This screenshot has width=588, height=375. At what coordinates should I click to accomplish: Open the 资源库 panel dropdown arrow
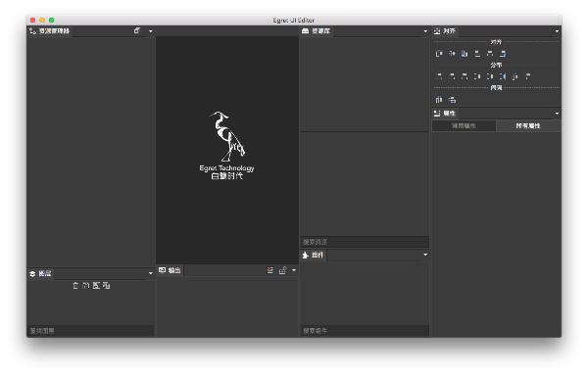[x=425, y=31]
